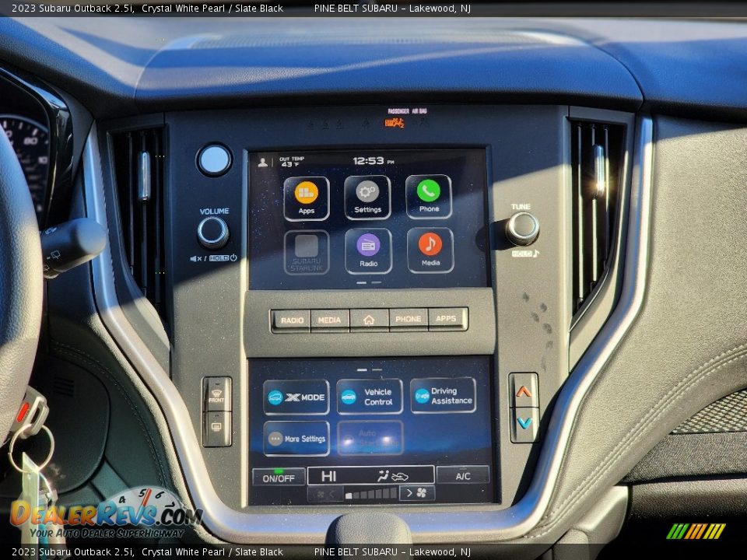This screenshot has width=747, height=560.
Task: Push the PHONE hard button
Action: click(x=409, y=319)
